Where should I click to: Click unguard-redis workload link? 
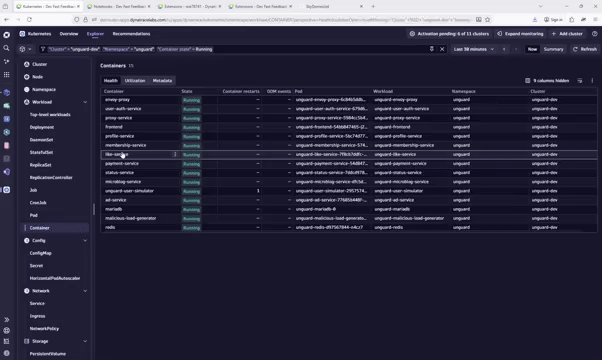(389, 227)
